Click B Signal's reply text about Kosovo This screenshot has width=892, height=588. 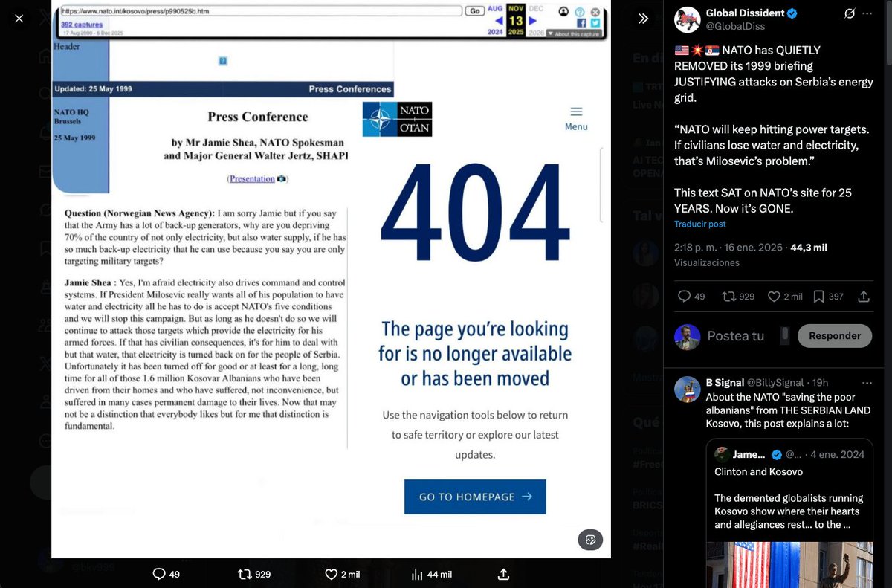(x=788, y=410)
